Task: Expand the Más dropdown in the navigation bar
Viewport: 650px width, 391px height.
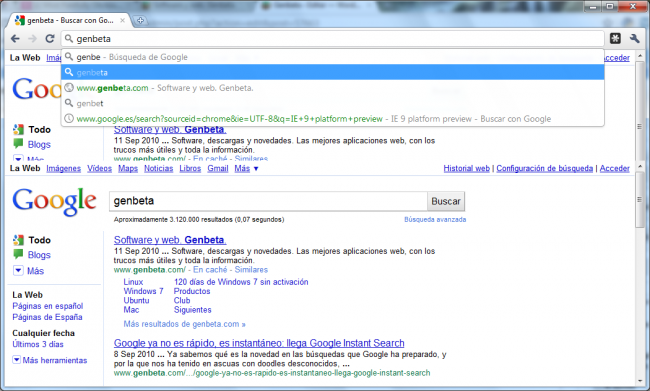Action: point(246,168)
